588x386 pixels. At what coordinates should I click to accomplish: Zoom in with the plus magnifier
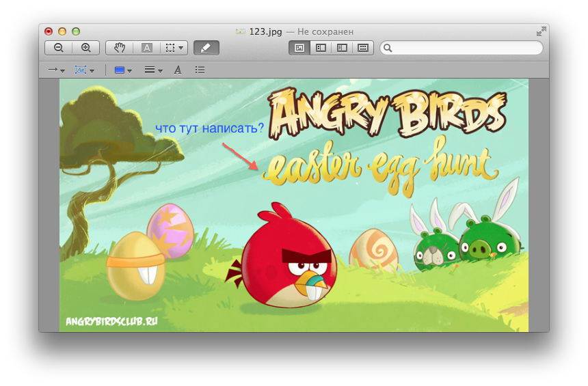(86, 48)
